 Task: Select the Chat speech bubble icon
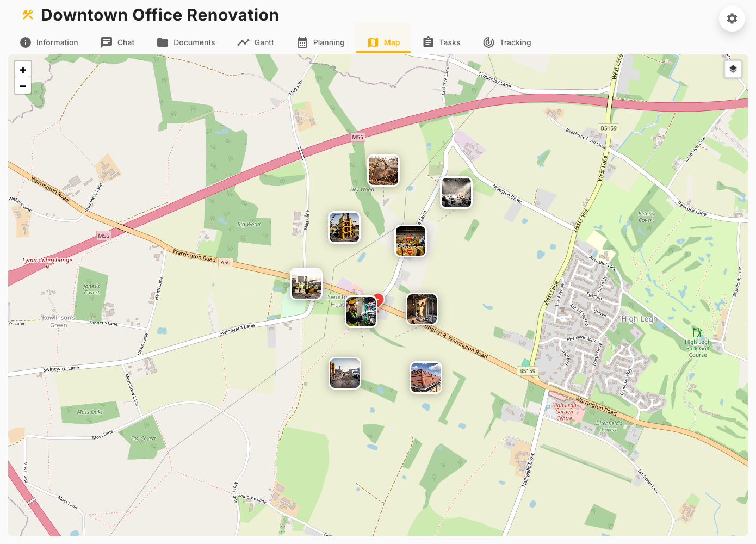[105, 42]
